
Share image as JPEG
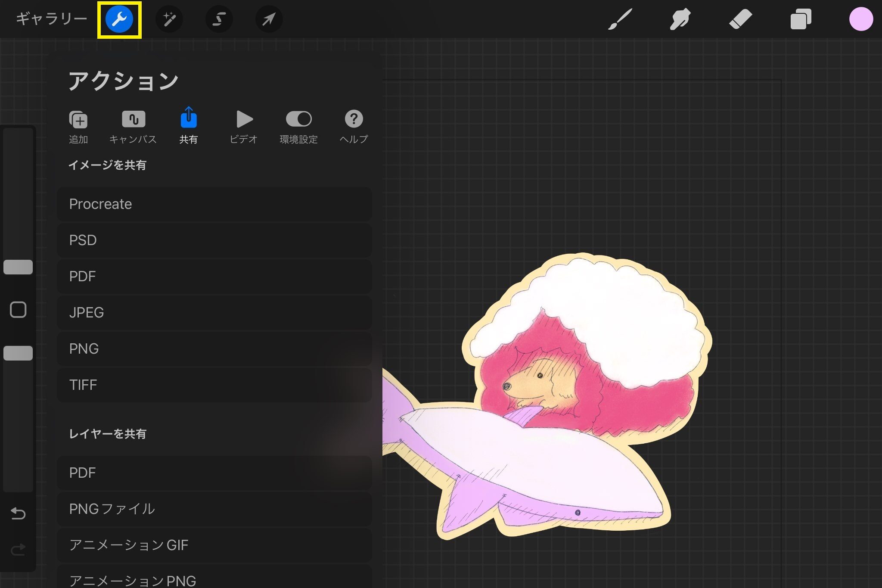point(214,313)
